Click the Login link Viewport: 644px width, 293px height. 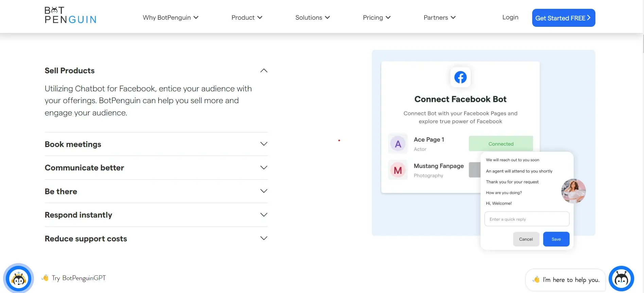(x=510, y=17)
